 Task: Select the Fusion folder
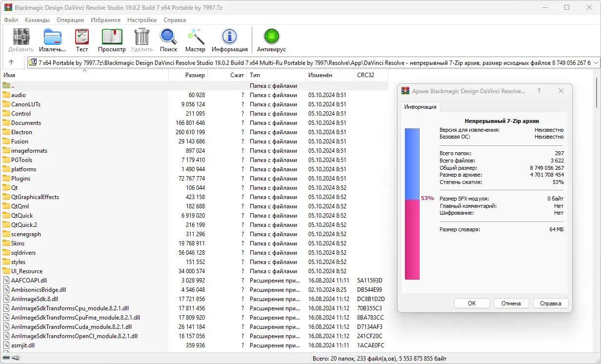(x=15, y=142)
